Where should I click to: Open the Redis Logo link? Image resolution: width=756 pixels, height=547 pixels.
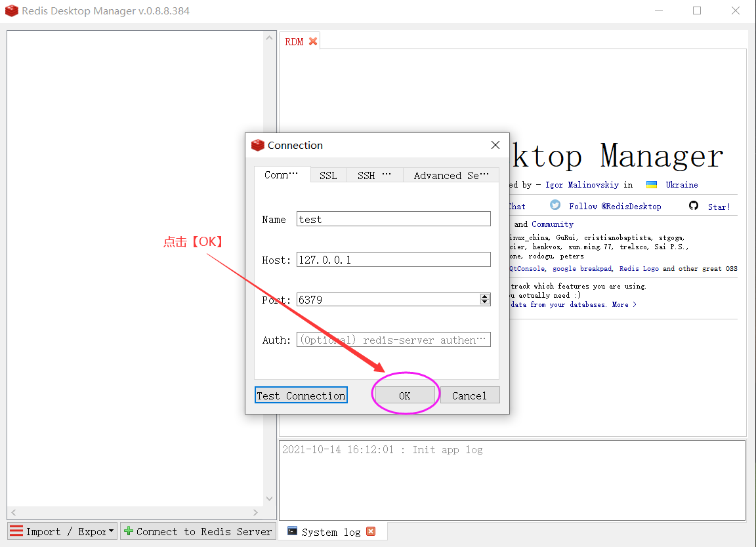click(x=639, y=268)
